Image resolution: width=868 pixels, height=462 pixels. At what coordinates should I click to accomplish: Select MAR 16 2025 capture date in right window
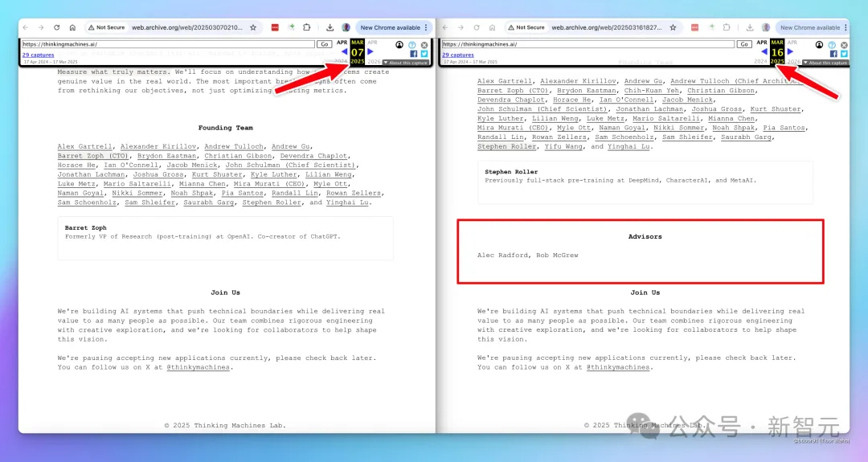(777, 52)
